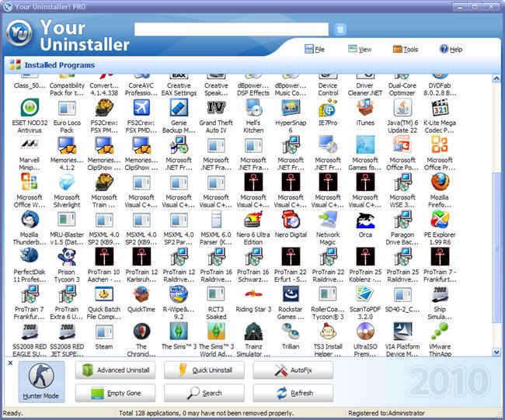
Task: Select the RCT3 Soaked icon
Action: (x=216, y=294)
